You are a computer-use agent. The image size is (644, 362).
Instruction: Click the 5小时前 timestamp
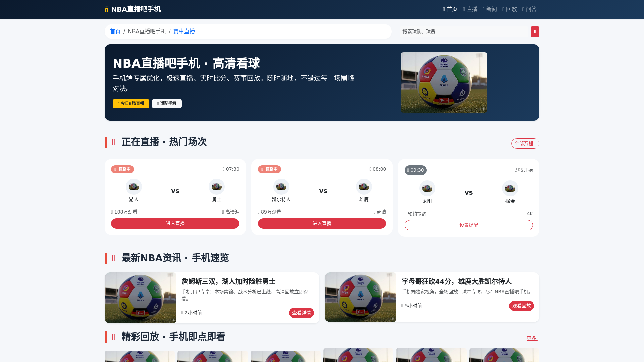pyautogui.click(x=412, y=306)
